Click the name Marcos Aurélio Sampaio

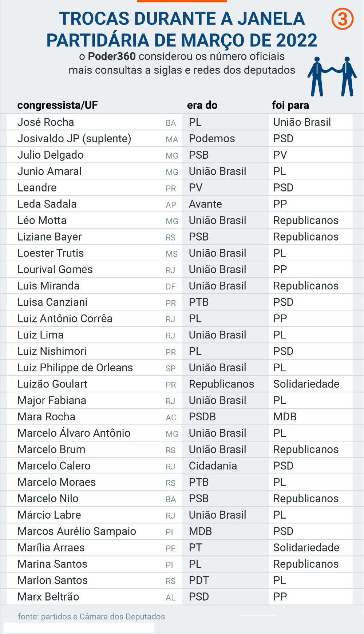pyautogui.click(x=77, y=532)
